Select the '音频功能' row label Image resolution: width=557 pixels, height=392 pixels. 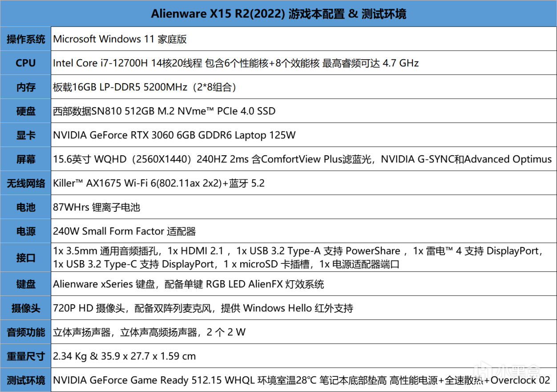[25, 332]
